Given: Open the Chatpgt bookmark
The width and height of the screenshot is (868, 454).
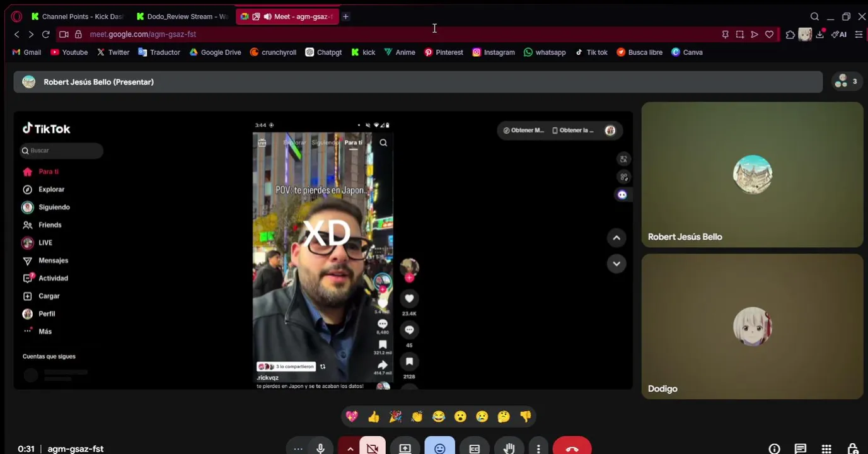Looking at the screenshot, I should pyautogui.click(x=323, y=52).
